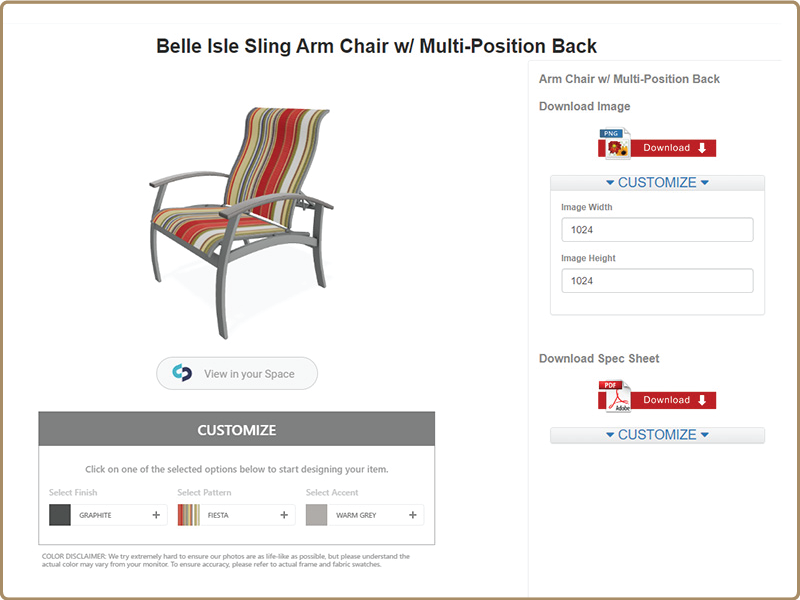Click the View in your Space logo icon
The height and width of the screenshot is (600, 800).
[182, 373]
